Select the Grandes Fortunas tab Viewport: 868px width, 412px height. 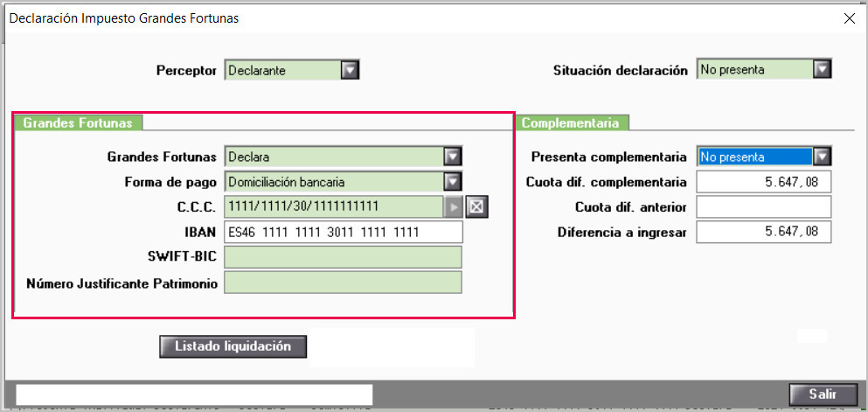(x=78, y=122)
